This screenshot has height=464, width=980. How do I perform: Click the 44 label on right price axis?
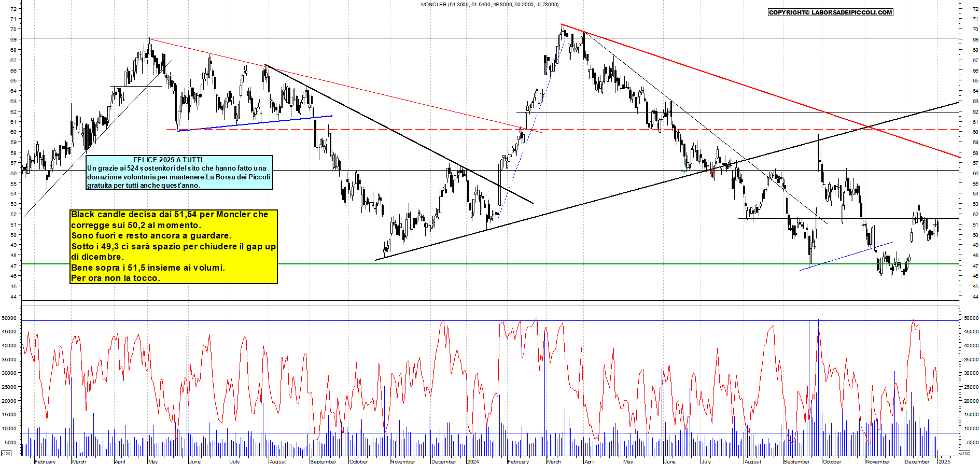(x=975, y=297)
